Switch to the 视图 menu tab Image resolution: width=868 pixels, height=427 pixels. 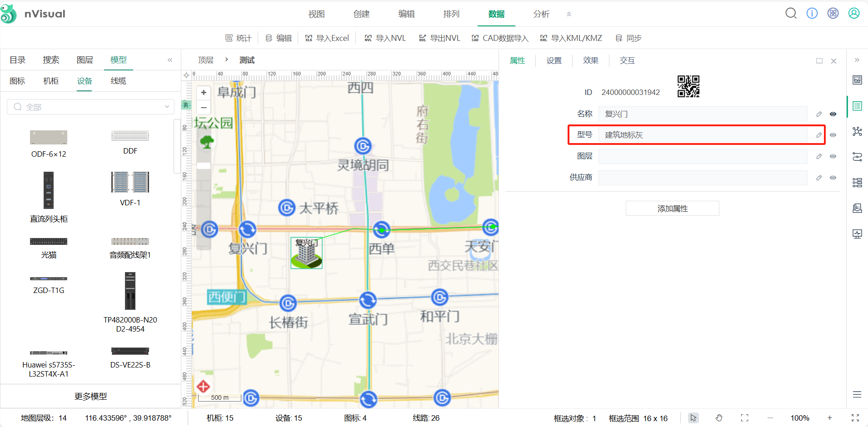[316, 14]
